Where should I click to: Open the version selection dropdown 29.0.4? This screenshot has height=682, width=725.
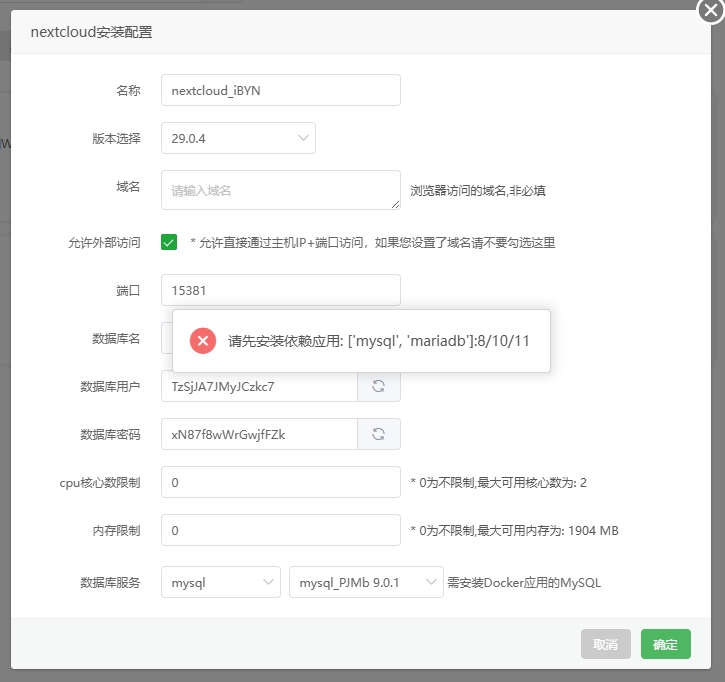238,138
